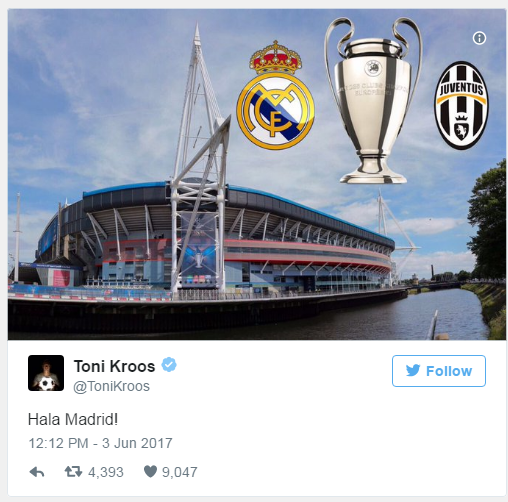
Task: Open the 12:12 PM - 3 Jun 2017 timestamp
Action: pos(100,443)
